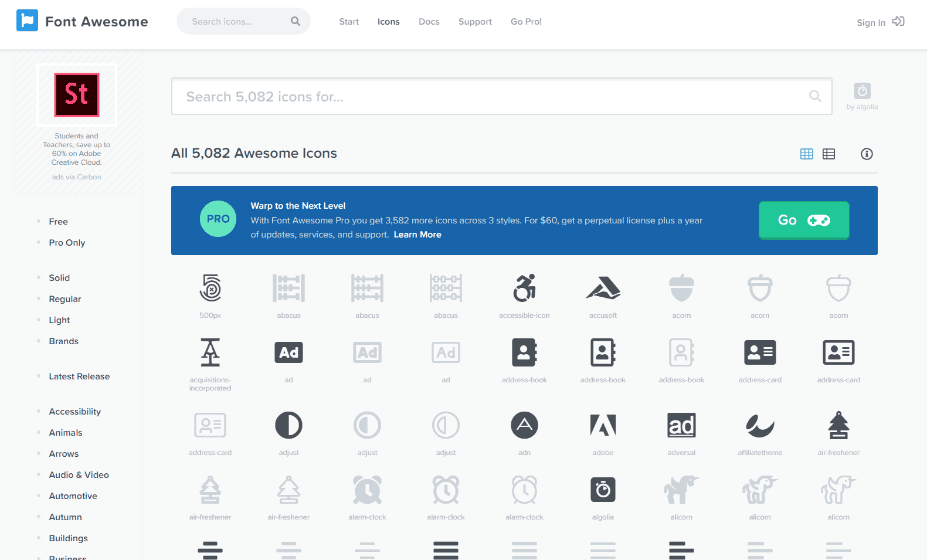Select the dark-outlined regular address-book icon
927x560 pixels.
click(x=603, y=352)
